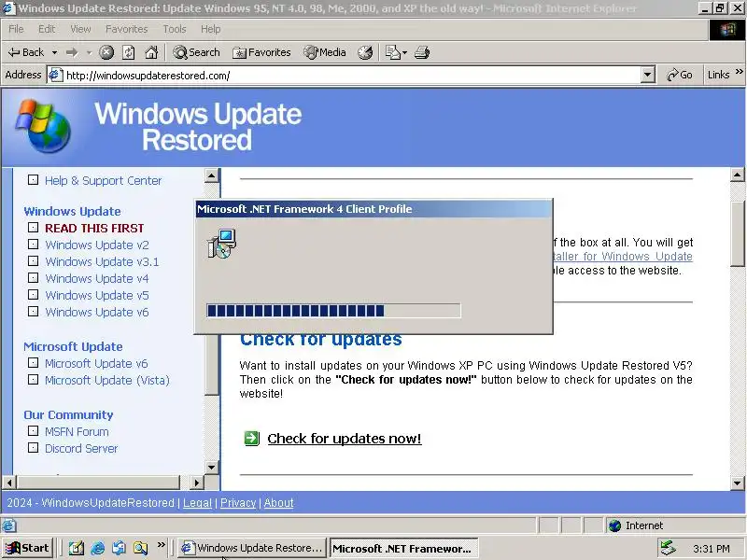Open the Start menu
Screen dimensions: 747x560
click(27, 548)
